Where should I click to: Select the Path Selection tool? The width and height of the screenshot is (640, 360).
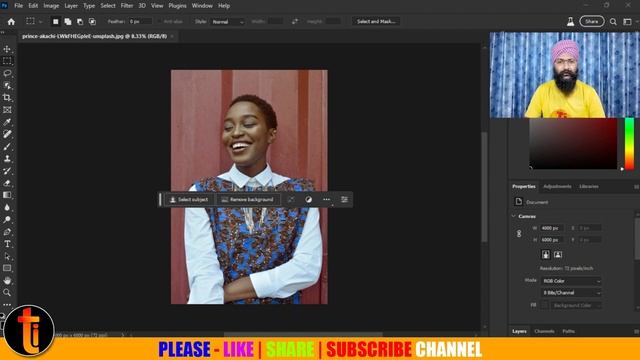point(7,256)
